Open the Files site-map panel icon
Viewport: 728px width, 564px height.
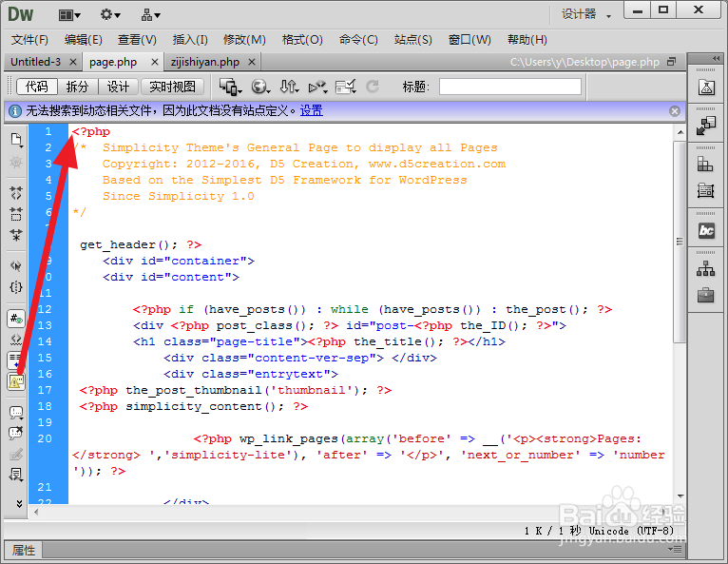tap(706, 268)
